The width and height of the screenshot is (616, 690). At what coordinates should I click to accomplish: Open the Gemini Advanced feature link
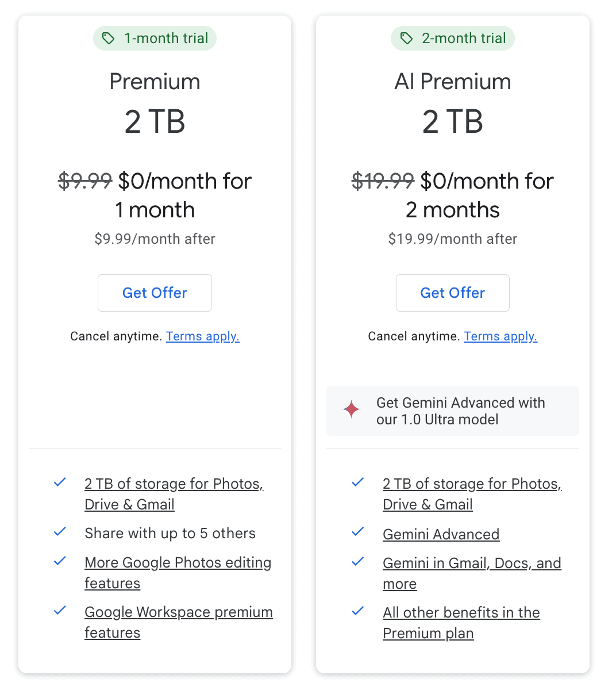point(441,535)
